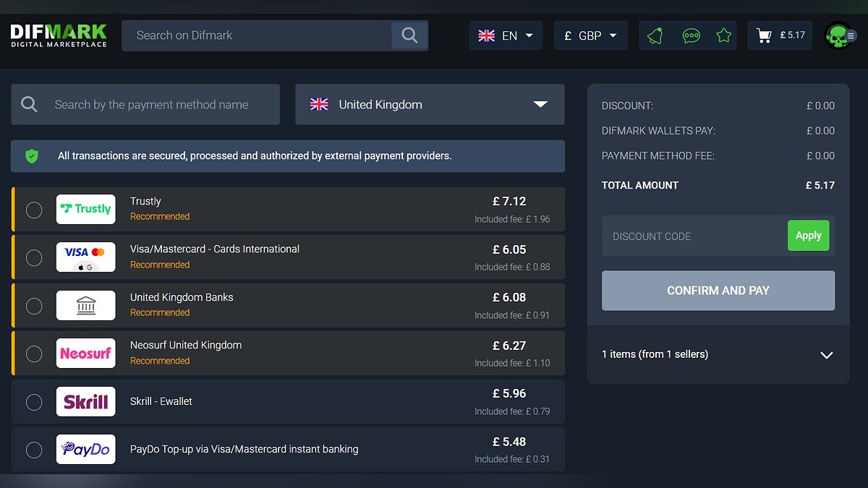Viewport: 868px width, 488px height.
Task: Open the chat messages bubble icon
Action: click(692, 35)
